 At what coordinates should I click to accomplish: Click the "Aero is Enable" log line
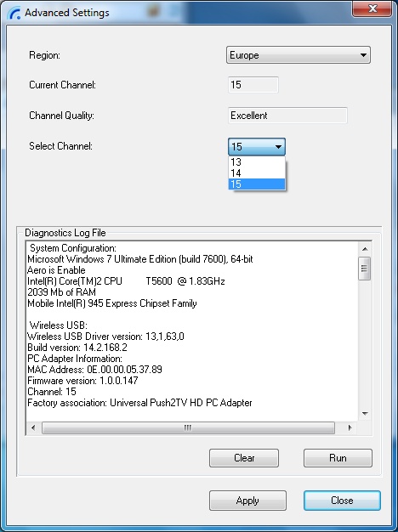(56, 270)
